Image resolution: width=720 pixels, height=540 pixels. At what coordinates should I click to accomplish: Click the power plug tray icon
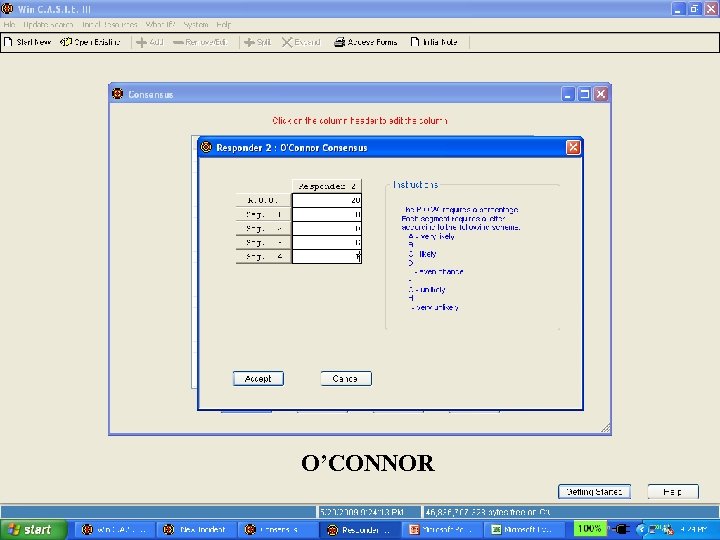point(621,529)
